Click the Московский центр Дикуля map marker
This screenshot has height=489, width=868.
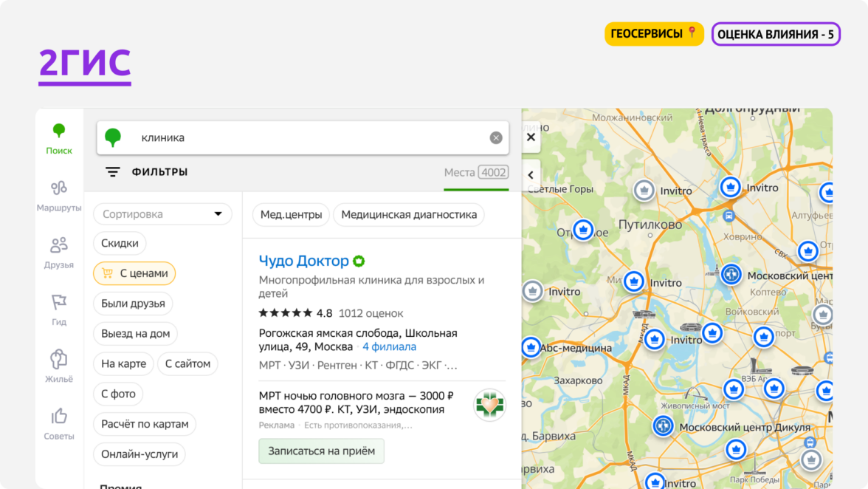tap(663, 425)
